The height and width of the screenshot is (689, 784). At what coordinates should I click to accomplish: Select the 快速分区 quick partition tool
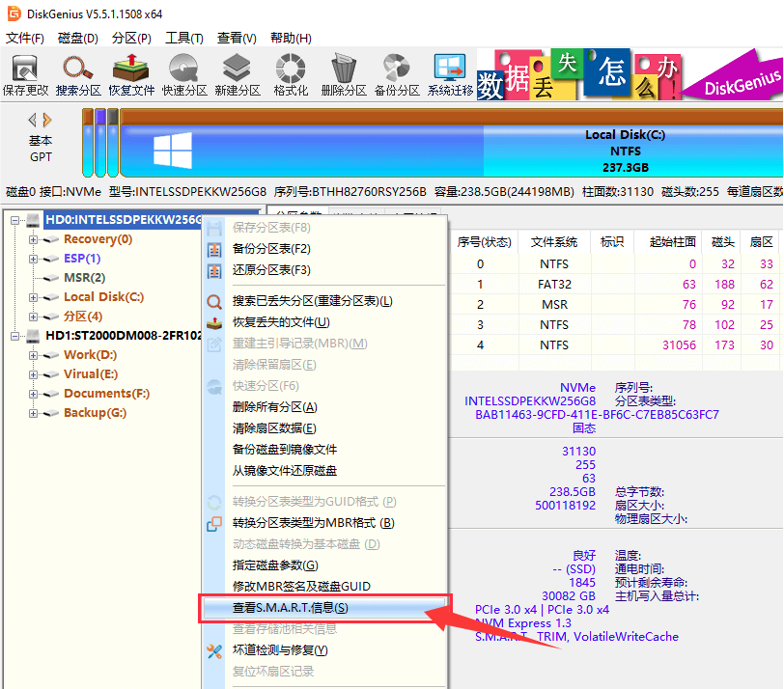184,74
